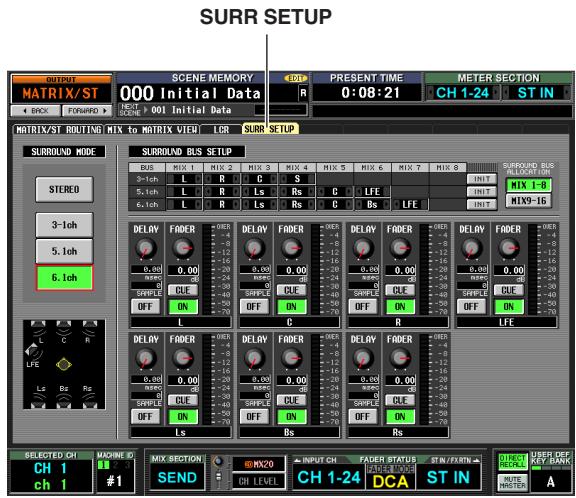The height and width of the screenshot is (498, 576).
Task: Click INIT button for the 3-1ch row
Action: [x=482, y=179]
